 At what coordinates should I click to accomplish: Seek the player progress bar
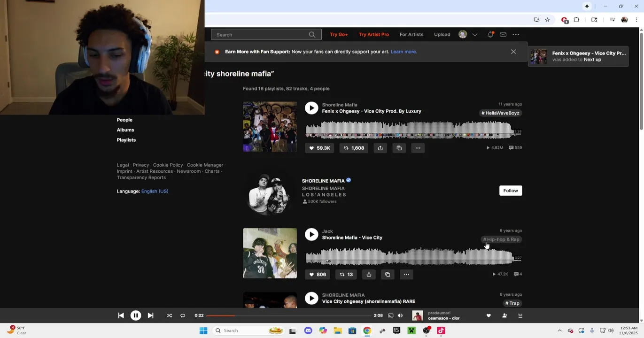(288, 316)
